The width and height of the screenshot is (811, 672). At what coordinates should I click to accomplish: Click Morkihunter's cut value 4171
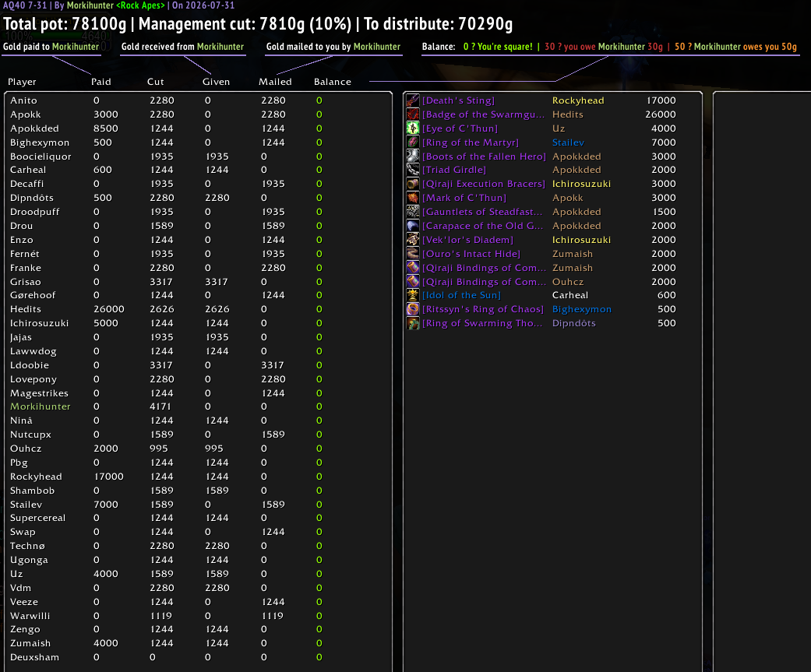point(160,406)
